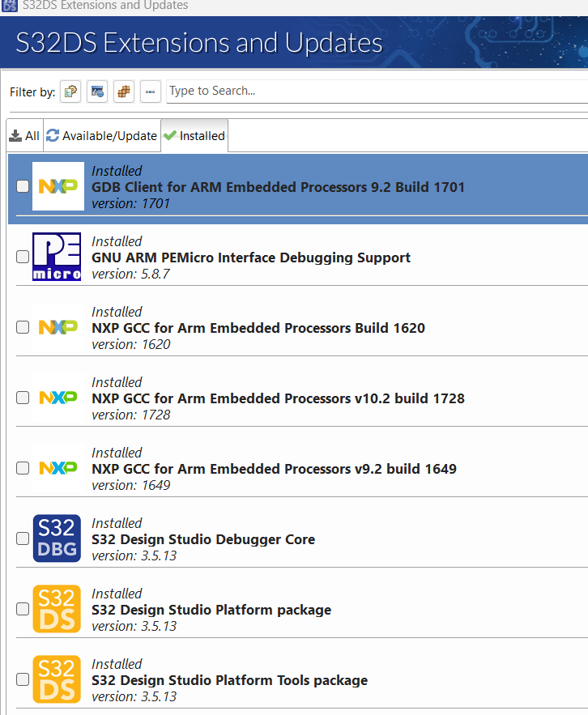The height and width of the screenshot is (715, 588).
Task: Enable checkbox for NXP GCC v10.2 build 1728
Action: click(x=23, y=398)
